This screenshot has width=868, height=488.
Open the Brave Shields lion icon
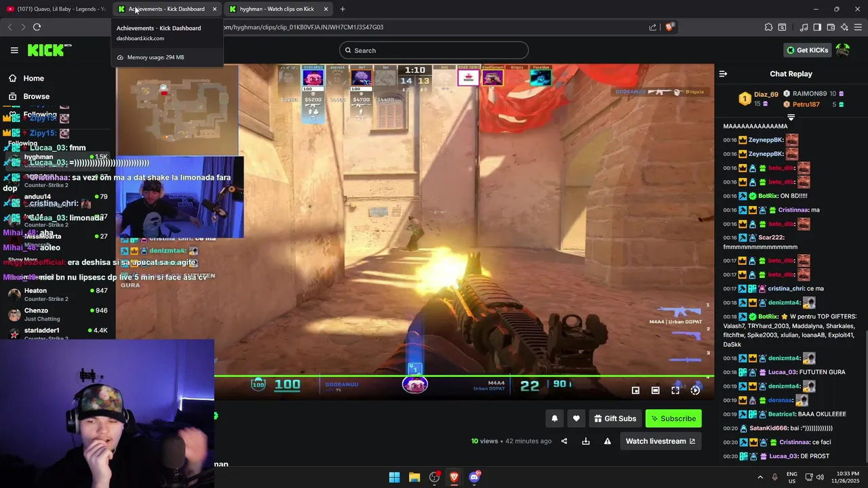(x=669, y=27)
